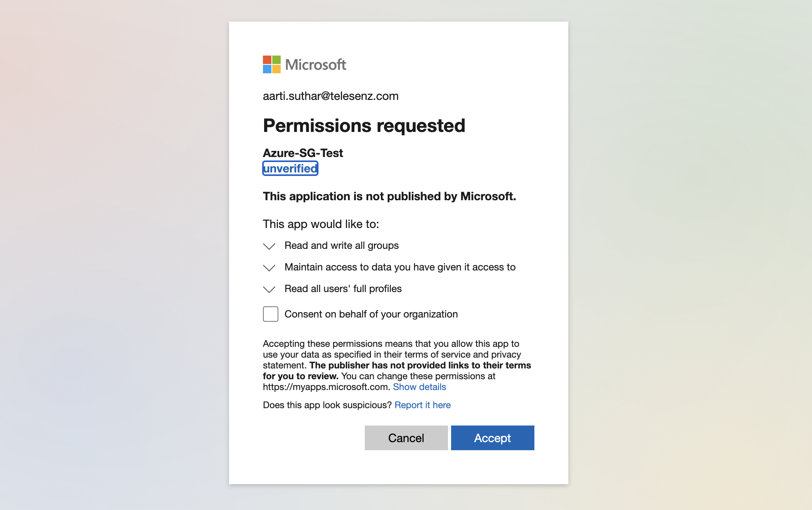
Task: Check Consent on behalf of your organization
Action: click(271, 314)
